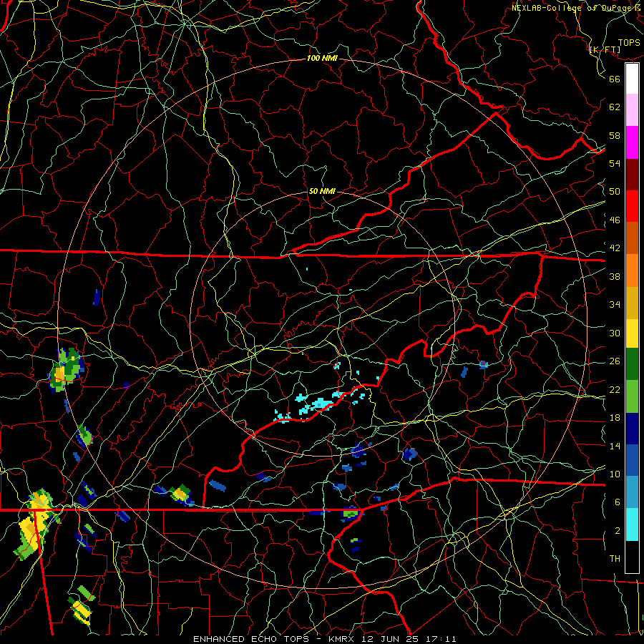The width and height of the screenshot is (644, 644).
Task: Select the 26 legend value
Action: [615, 361]
